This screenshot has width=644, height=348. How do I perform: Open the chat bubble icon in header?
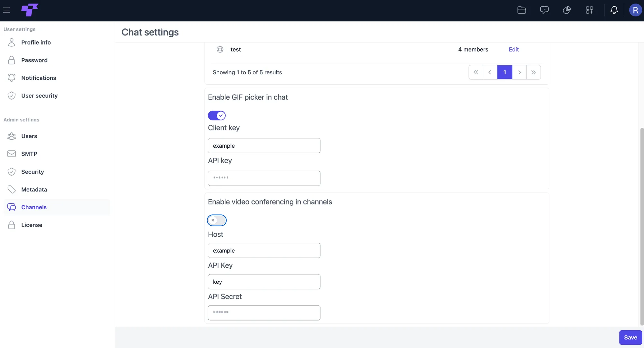[544, 10]
